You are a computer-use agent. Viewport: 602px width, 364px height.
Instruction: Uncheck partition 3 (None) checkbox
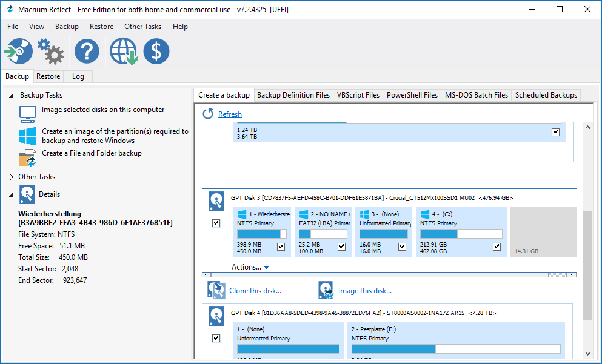403,247
